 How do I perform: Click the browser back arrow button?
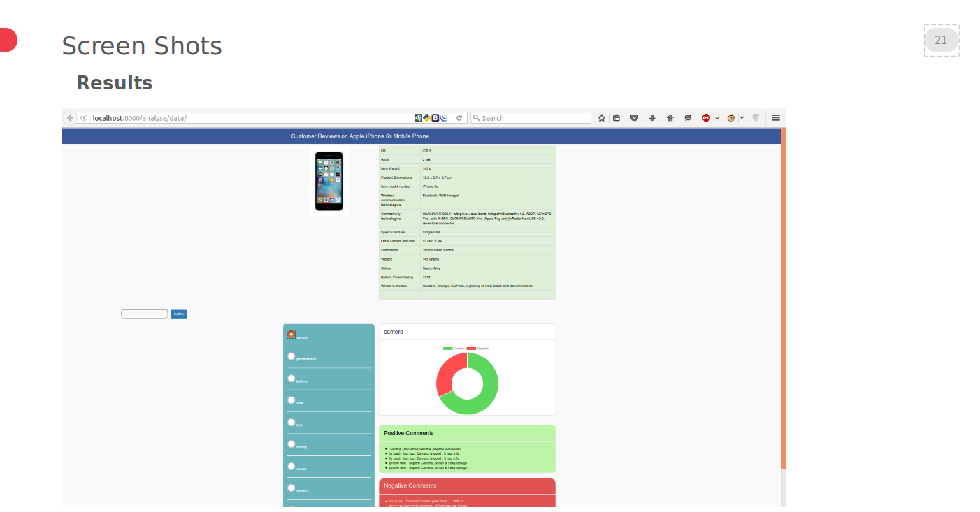pyautogui.click(x=70, y=118)
